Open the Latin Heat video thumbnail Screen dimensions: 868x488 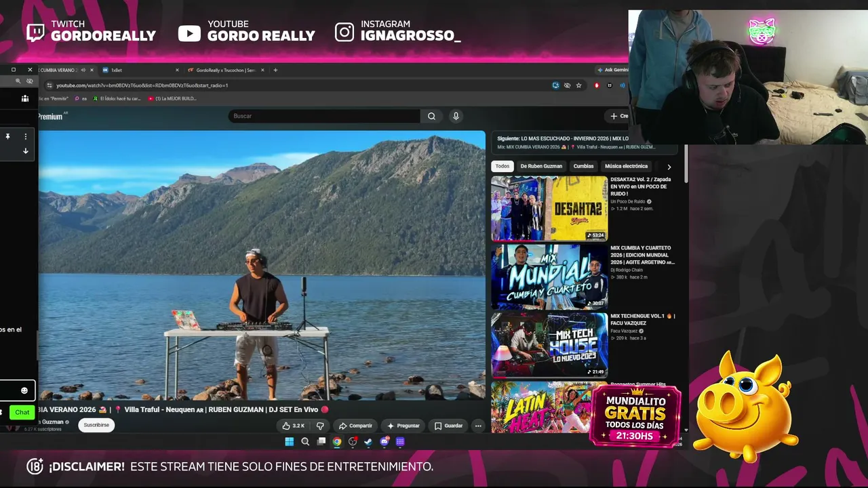point(541,407)
